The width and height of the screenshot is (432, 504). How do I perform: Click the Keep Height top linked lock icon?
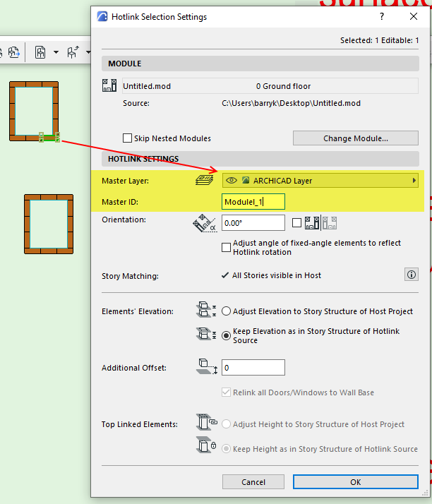pyautogui.click(x=206, y=445)
